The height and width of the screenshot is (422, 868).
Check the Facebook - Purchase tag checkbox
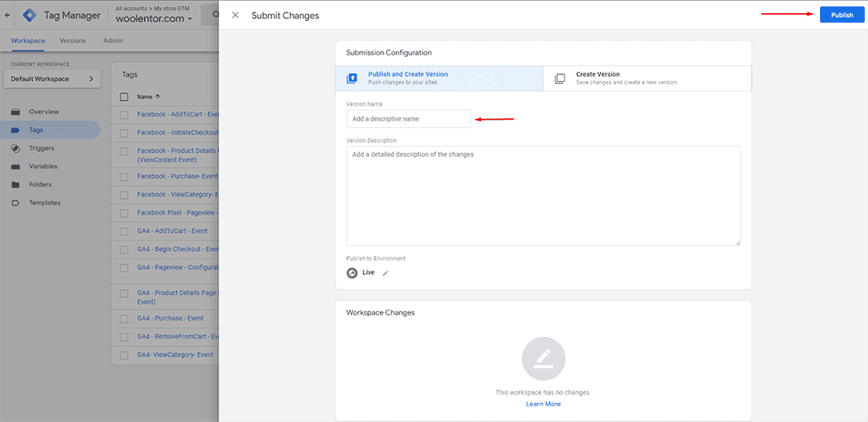tap(124, 177)
